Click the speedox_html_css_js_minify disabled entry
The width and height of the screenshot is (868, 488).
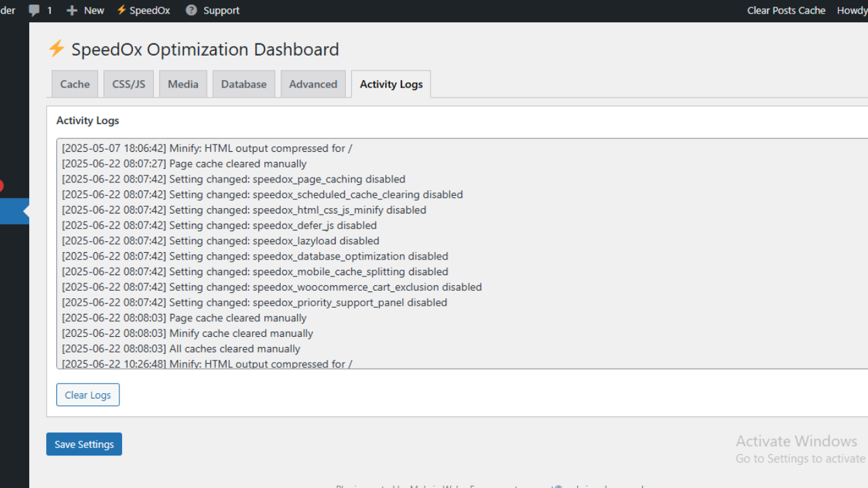(x=244, y=210)
